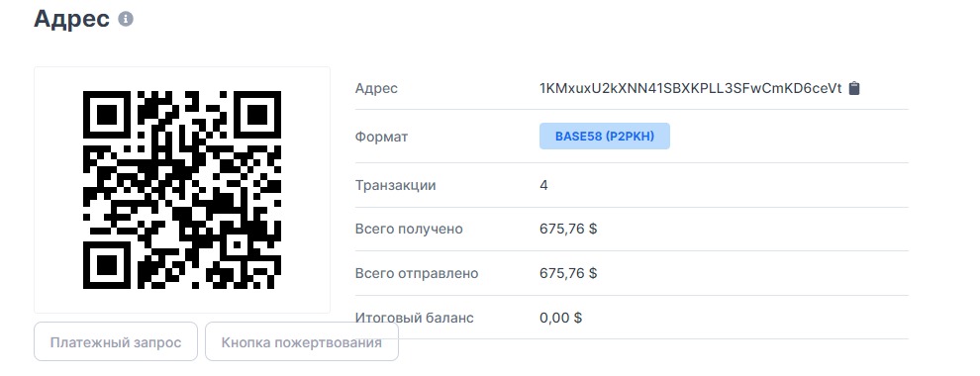Click the info icon beside Адрес heading
This screenshot has width=980, height=376.
pyautogui.click(x=126, y=20)
